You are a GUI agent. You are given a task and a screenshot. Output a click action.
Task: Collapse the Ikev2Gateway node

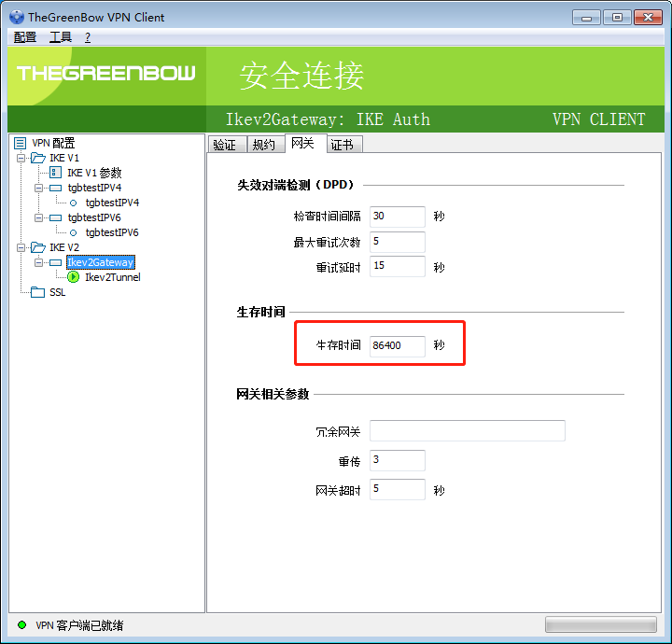tap(38, 262)
